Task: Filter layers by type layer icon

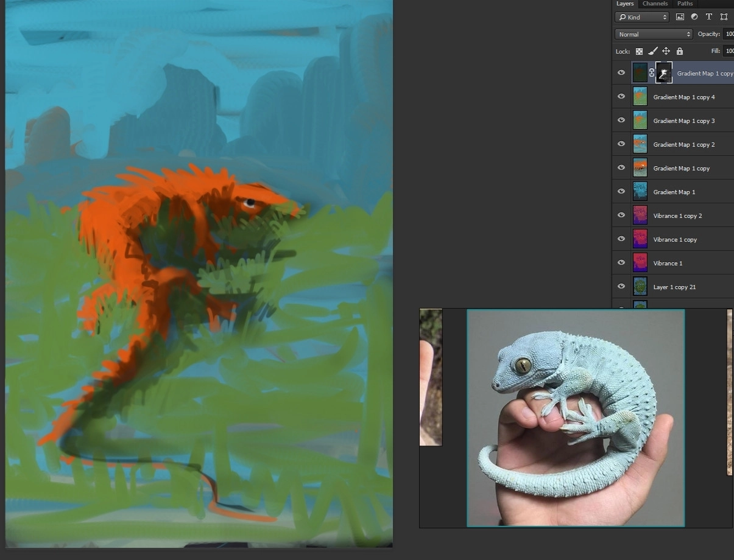Action: coord(709,17)
